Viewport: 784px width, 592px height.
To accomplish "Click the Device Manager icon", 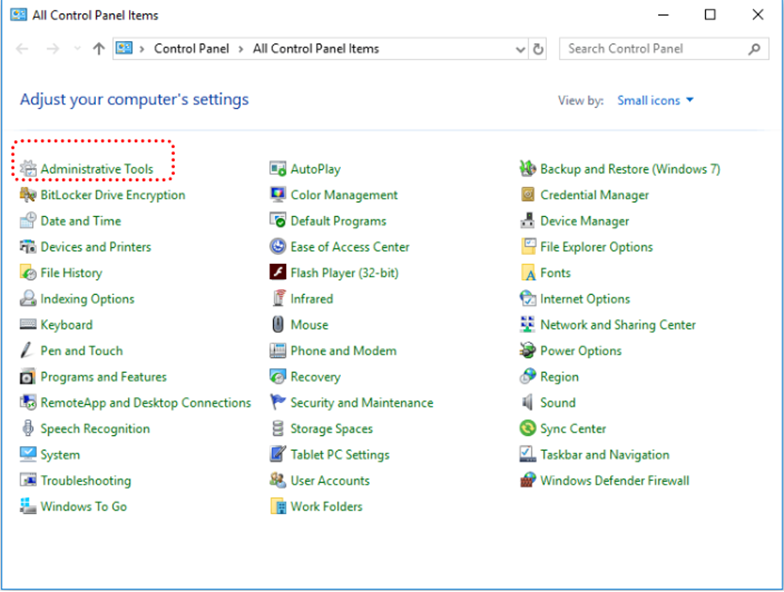I will 528,221.
